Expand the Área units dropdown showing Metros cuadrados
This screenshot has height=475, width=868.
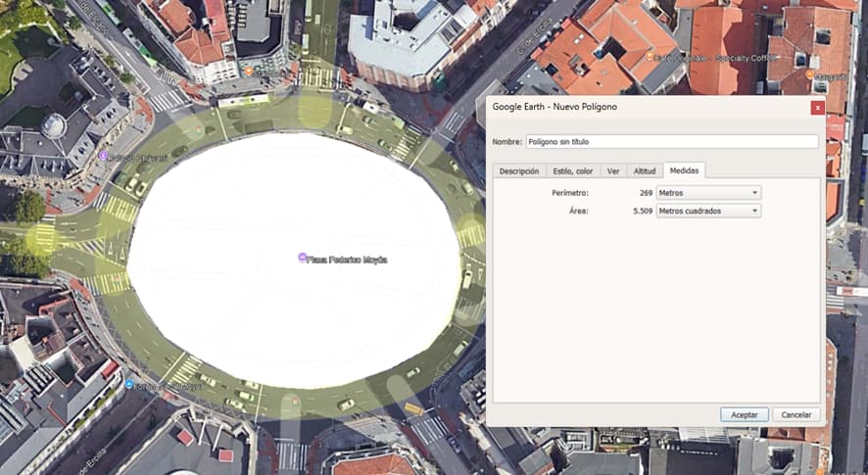click(708, 211)
